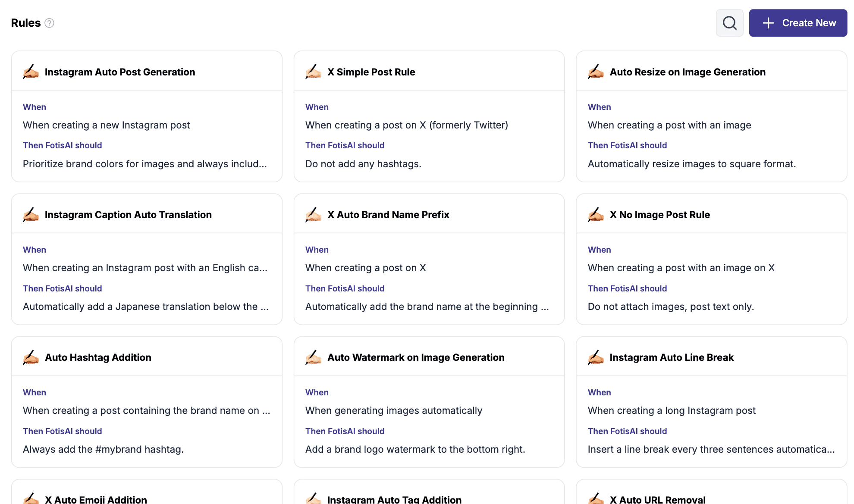Open the Auto Watermark on Image Generation rule
This screenshot has height=504, width=854.
coord(416,357)
